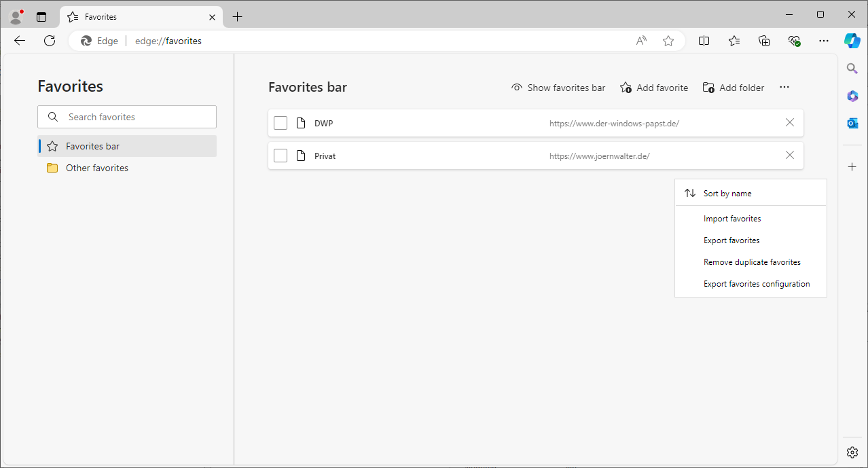Click the Add folder button
Screen dimensions: 868x468
[x=734, y=88]
